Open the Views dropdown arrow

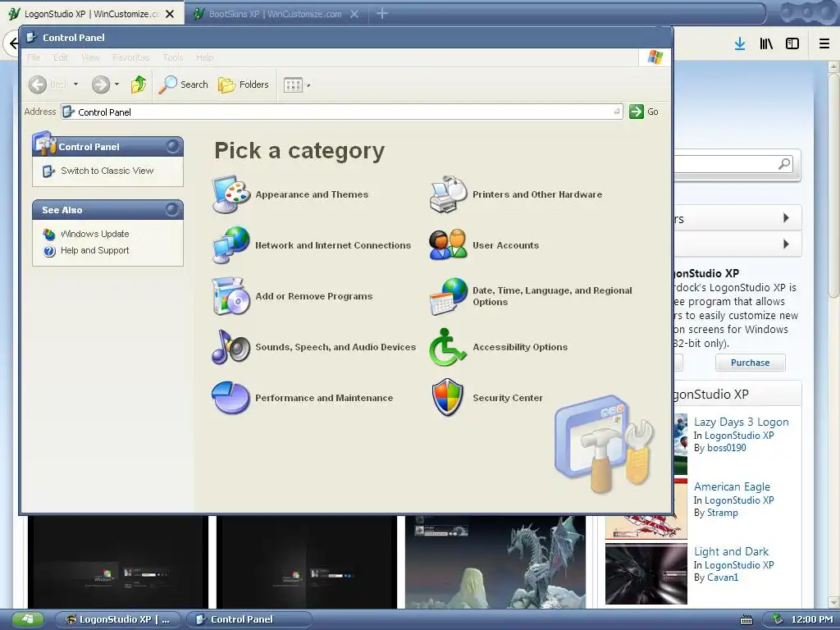(308, 85)
